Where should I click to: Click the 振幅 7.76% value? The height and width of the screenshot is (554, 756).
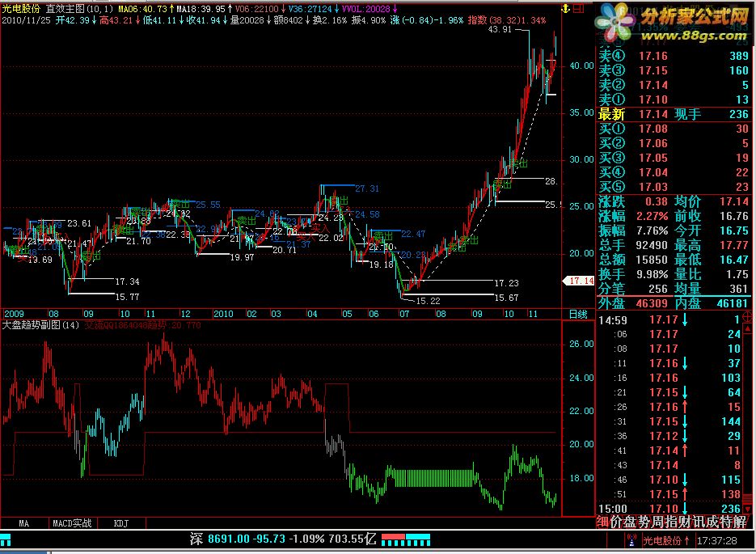[x=653, y=230]
